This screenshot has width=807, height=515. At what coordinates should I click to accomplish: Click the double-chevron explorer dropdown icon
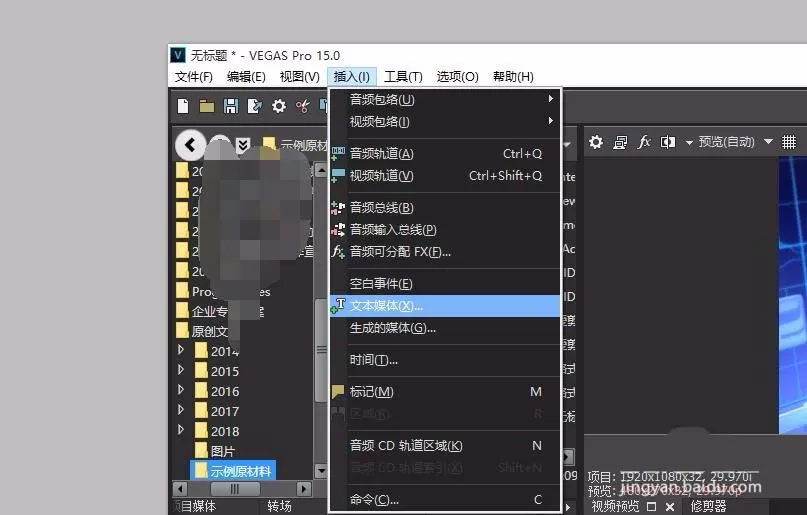(243, 146)
